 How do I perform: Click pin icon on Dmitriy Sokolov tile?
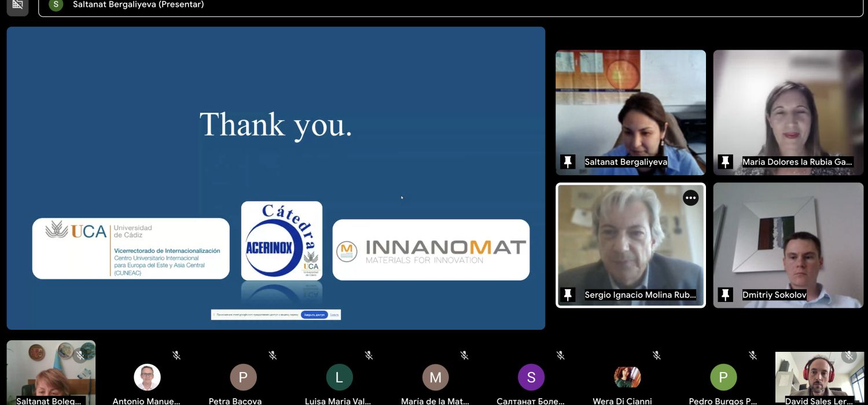click(725, 295)
